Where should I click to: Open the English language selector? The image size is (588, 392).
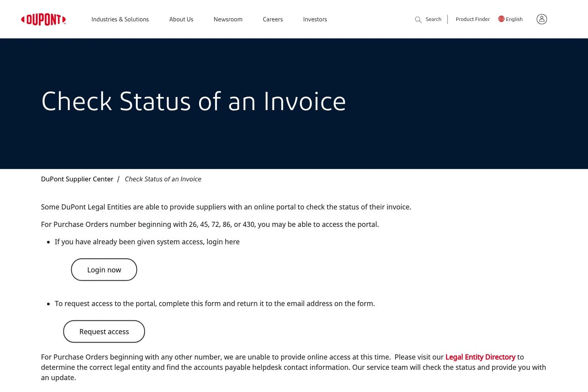pyautogui.click(x=514, y=19)
